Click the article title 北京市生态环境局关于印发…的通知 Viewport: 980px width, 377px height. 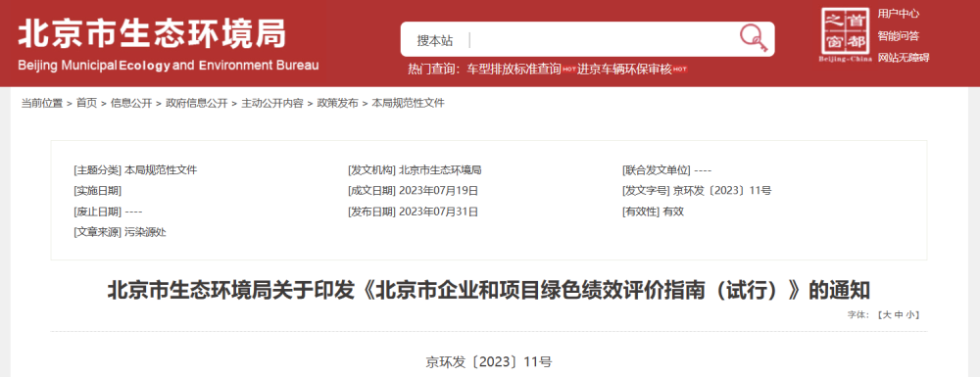(489, 291)
